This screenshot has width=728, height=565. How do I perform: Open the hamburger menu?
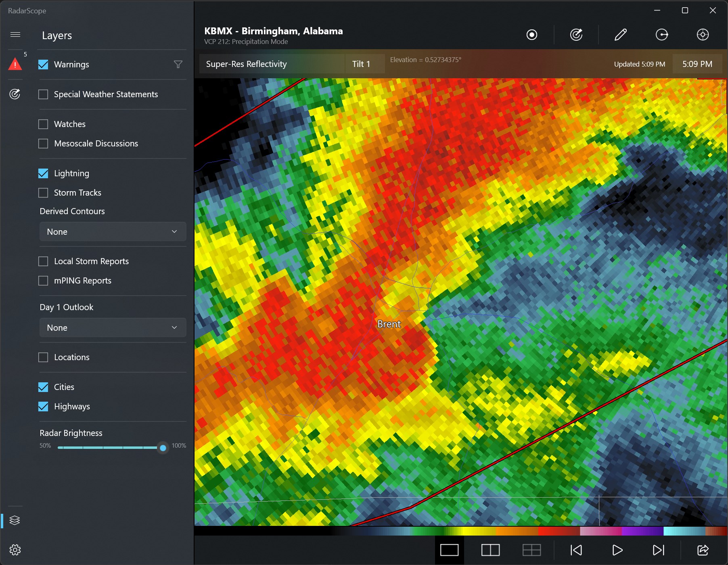pos(15,35)
